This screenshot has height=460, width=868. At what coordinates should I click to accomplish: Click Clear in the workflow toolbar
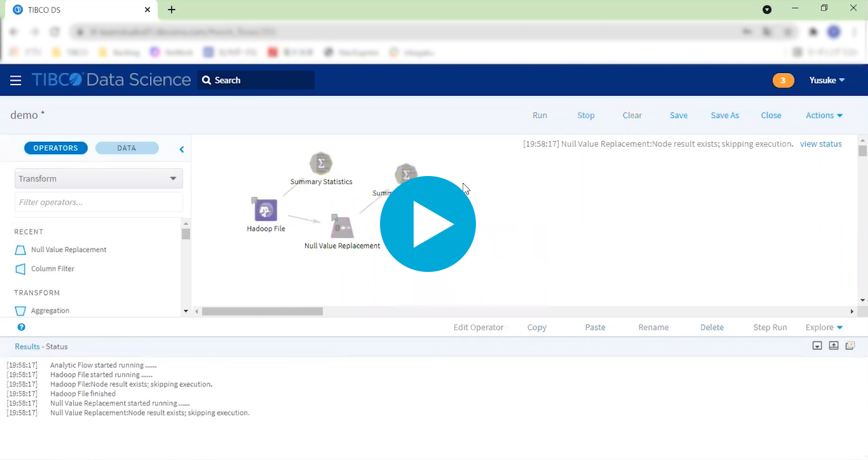(632, 115)
